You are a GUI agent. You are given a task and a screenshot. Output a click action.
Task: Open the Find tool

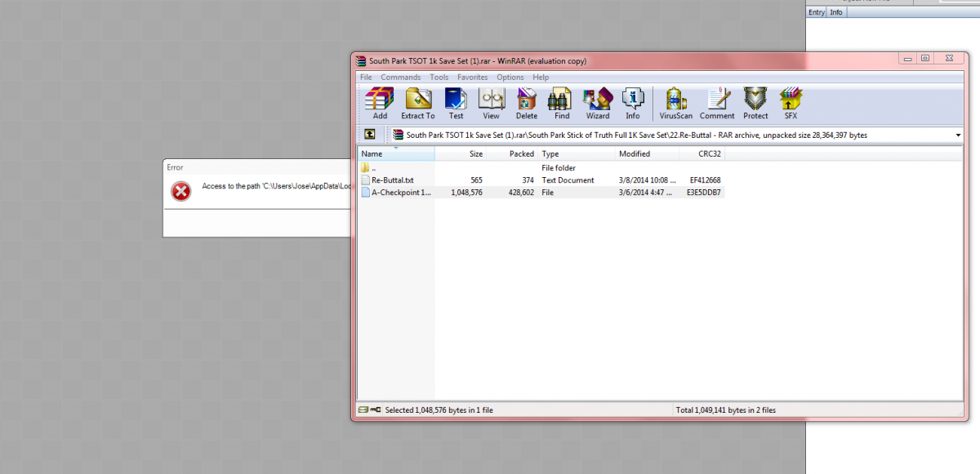pos(562,104)
